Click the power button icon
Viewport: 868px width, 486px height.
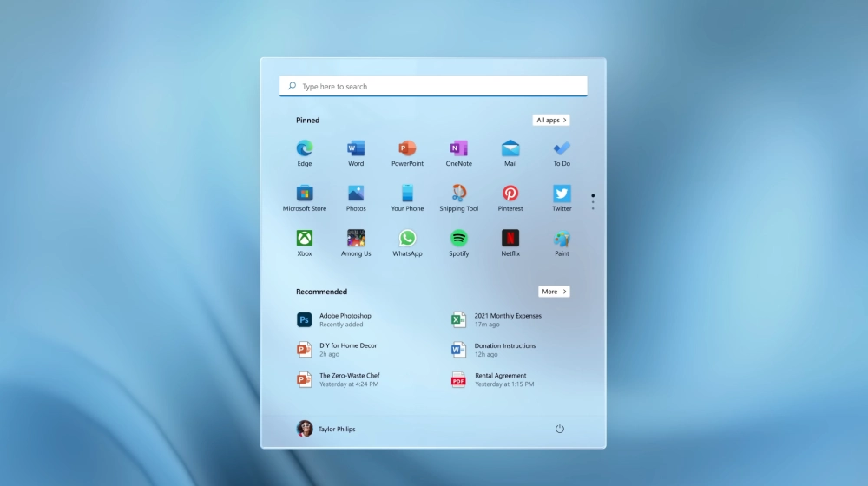[560, 429]
